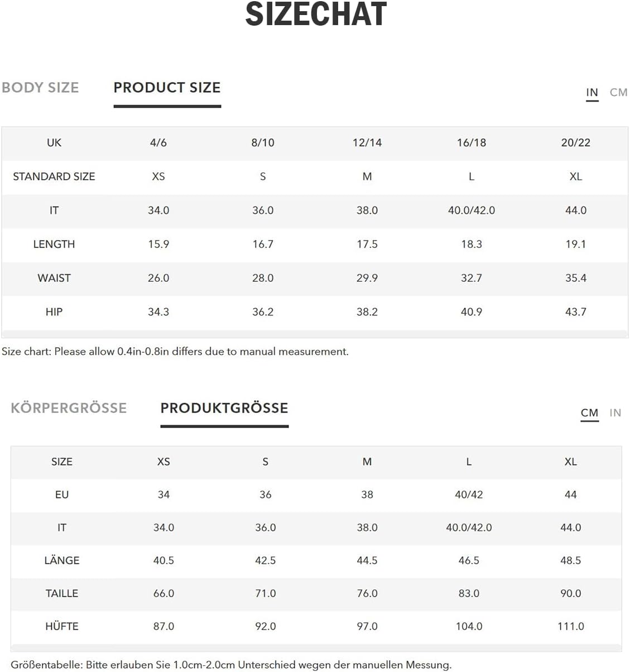Switch the PRODUCT SIZE table to CM units
Image resolution: width=630 pixels, height=672 pixels.
click(618, 93)
